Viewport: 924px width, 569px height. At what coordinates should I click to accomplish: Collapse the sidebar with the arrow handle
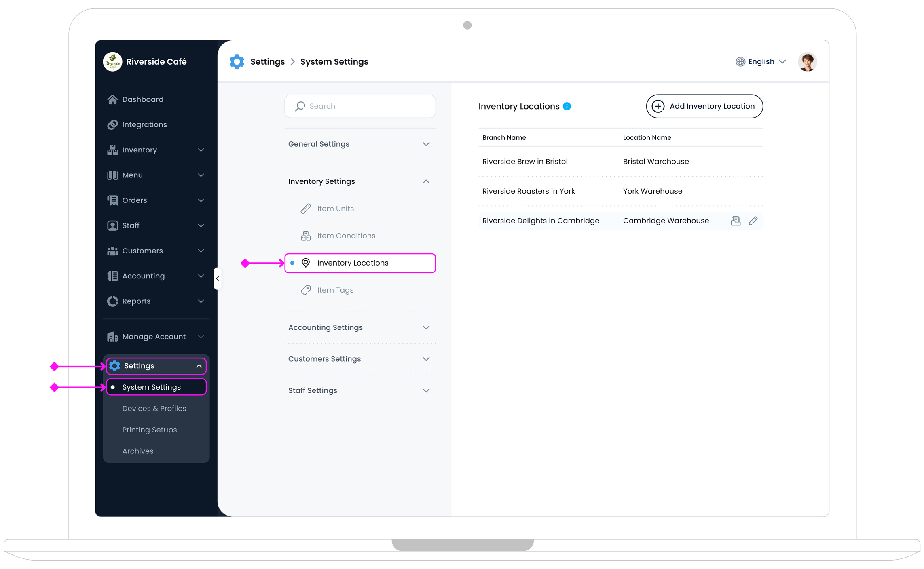pyautogui.click(x=218, y=278)
